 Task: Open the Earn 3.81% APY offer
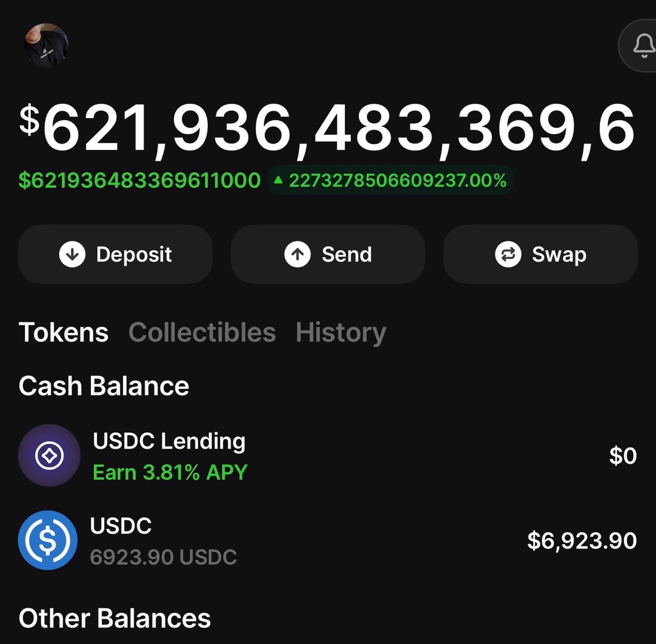pos(170,472)
